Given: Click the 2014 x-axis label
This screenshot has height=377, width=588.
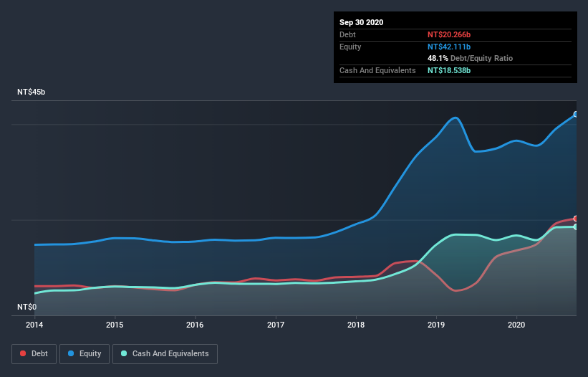Looking at the screenshot, I should (x=34, y=325).
